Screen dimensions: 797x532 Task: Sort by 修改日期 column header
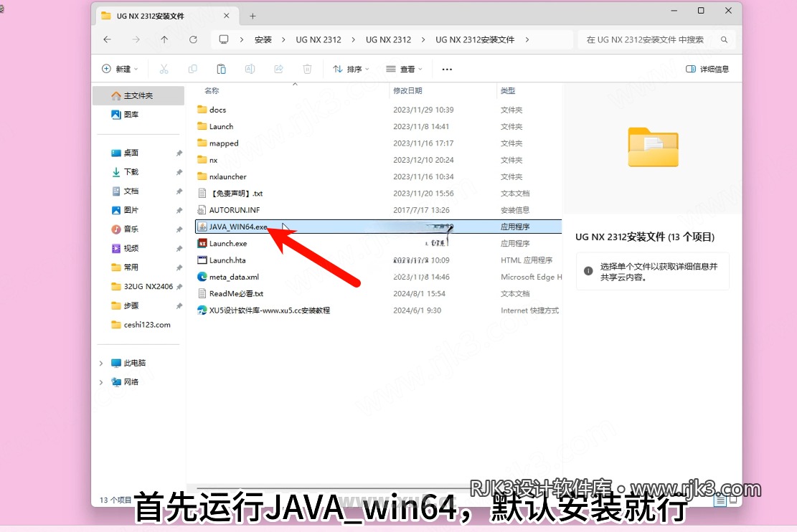coord(407,90)
